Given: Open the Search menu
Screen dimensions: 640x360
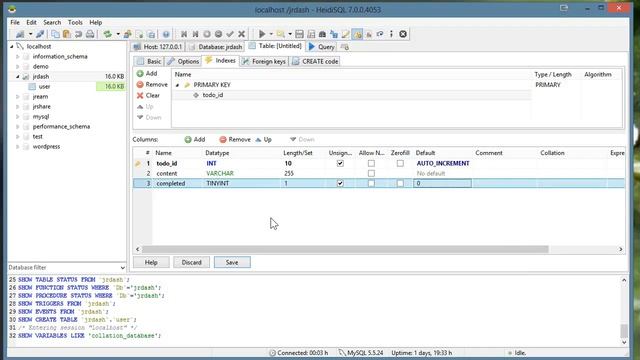Looking at the screenshot, I should tap(52, 22).
